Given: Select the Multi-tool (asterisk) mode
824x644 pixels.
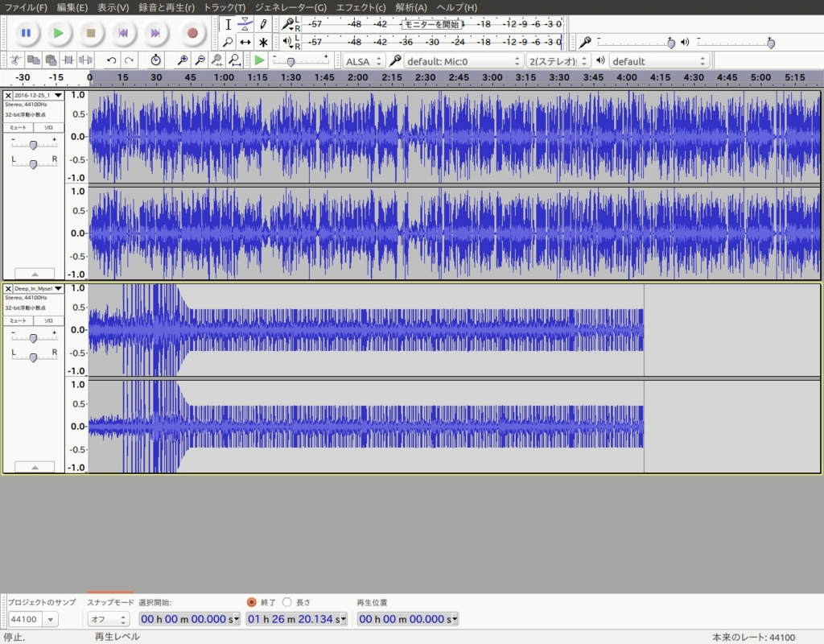Looking at the screenshot, I should 263,42.
